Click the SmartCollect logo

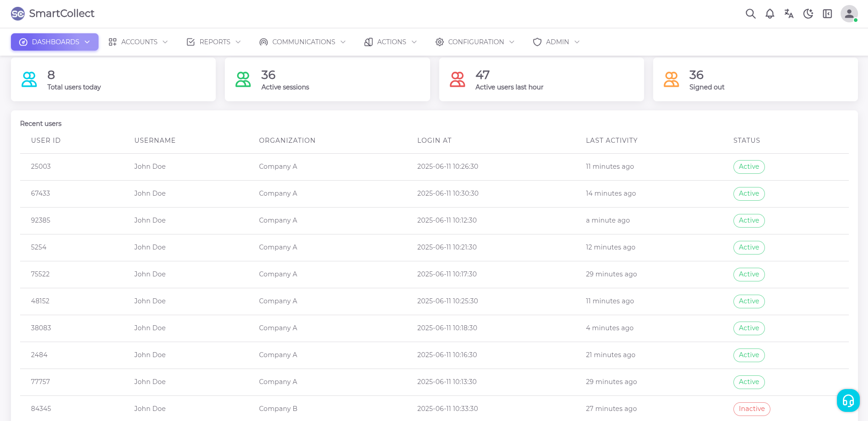pos(52,14)
